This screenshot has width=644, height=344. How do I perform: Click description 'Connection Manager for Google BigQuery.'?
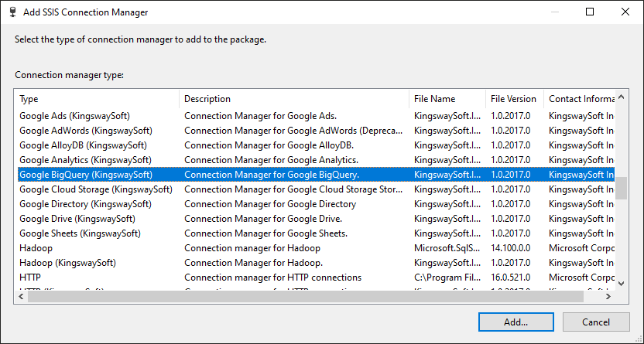click(x=272, y=175)
